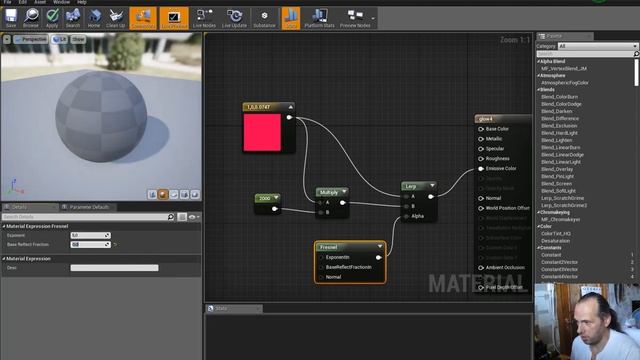Screen dimensions: 640x360
Task: Click the Base Color input pin
Action: tap(481, 129)
